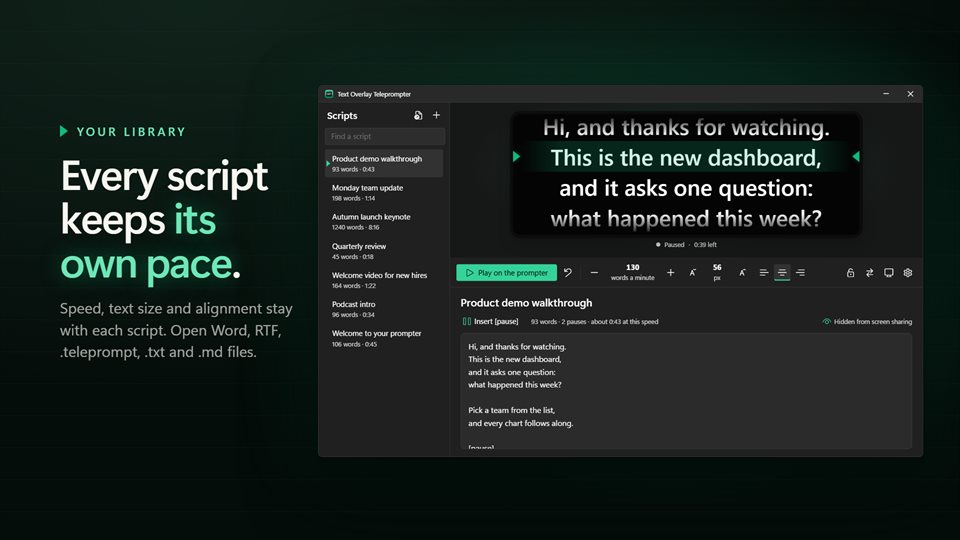Image resolution: width=960 pixels, height=540 pixels.
Task: Open the Monday team update script
Action: (x=384, y=192)
